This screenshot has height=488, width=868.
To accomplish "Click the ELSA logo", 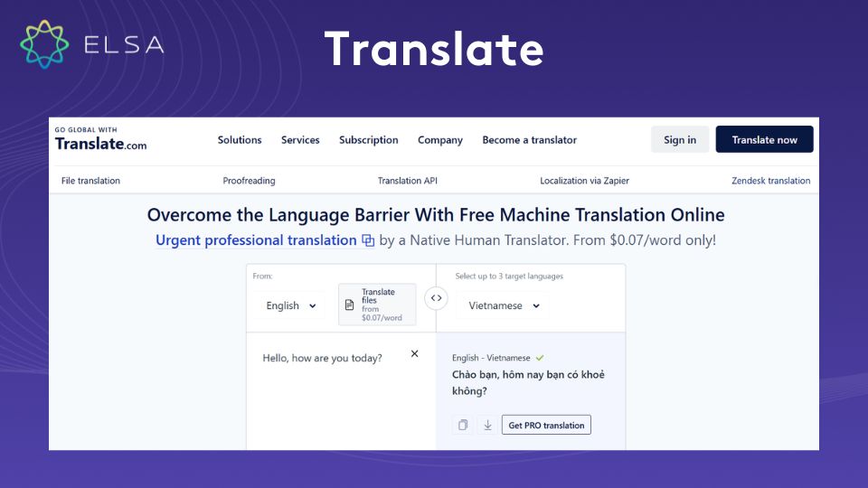I will click(92, 44).
